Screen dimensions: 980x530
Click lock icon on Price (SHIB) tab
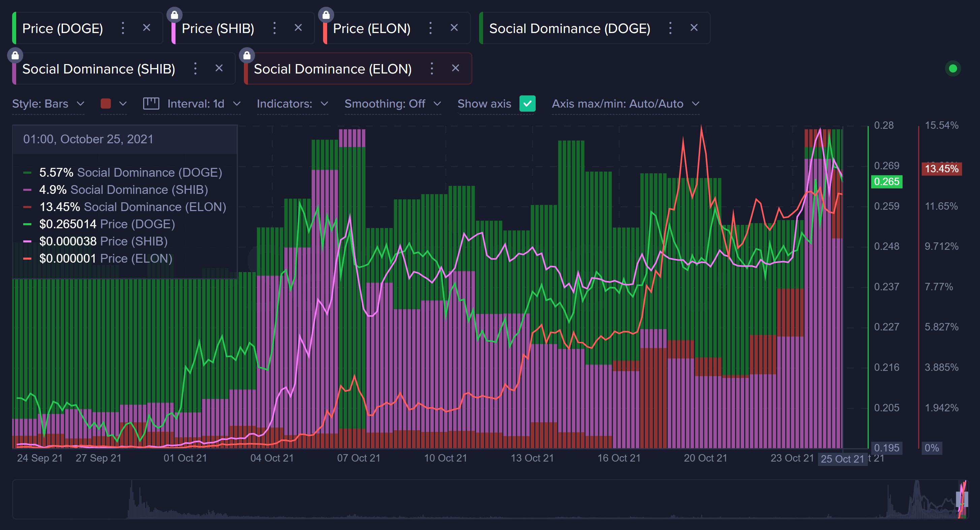point(174,15)
